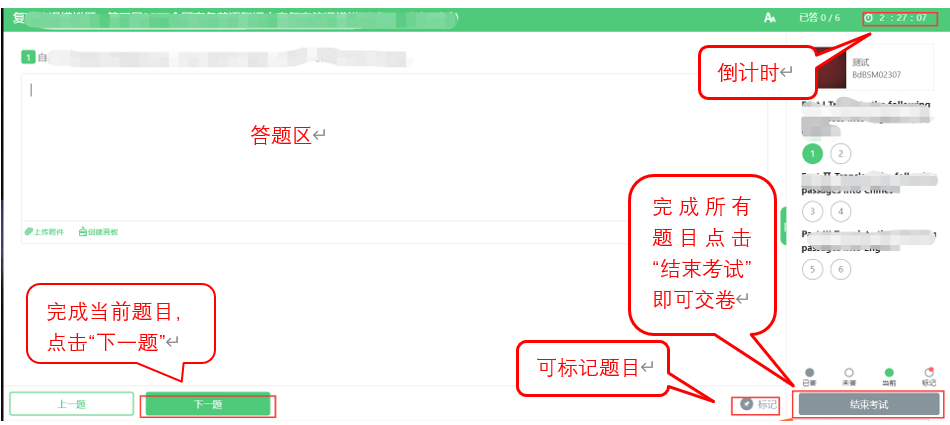
Task: Select question number 2 circle
Action: 840,153
